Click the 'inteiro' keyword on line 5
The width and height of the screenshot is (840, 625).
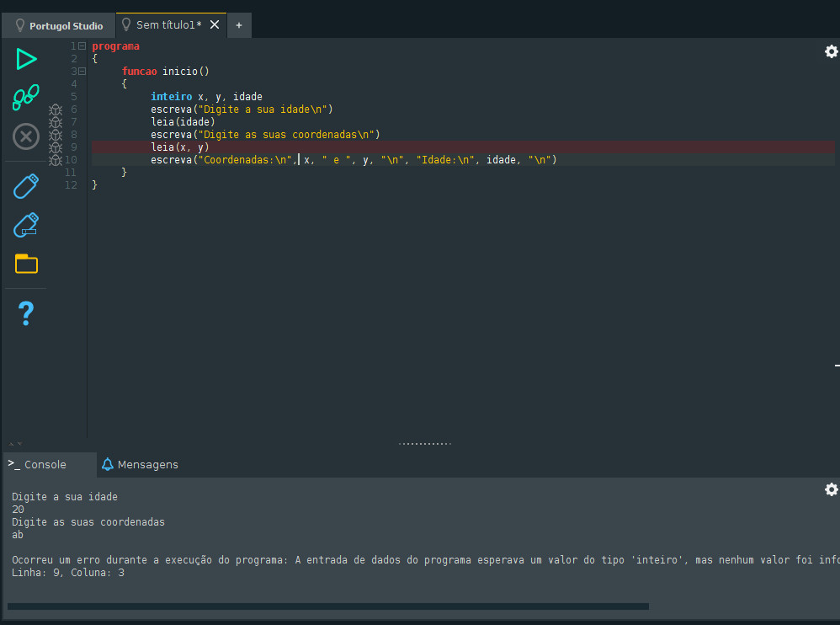pyautogui.click(x=172, y=97)
